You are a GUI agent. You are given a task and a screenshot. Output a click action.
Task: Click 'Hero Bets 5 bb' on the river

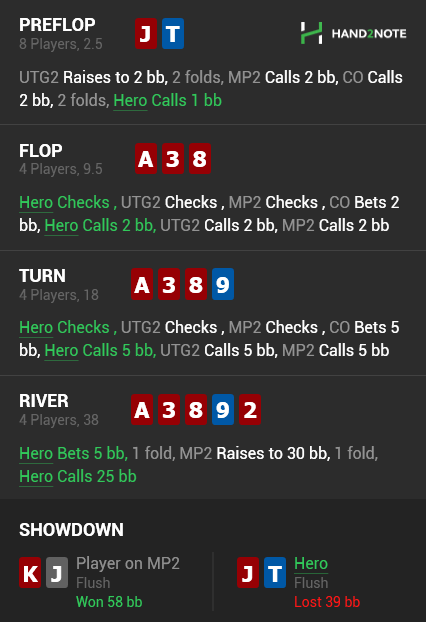coord(73,453)
